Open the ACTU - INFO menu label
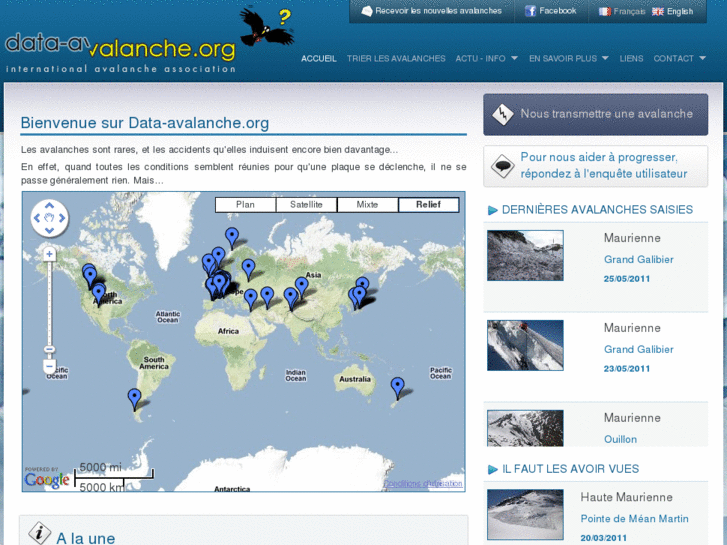 (x=480, y=58)
